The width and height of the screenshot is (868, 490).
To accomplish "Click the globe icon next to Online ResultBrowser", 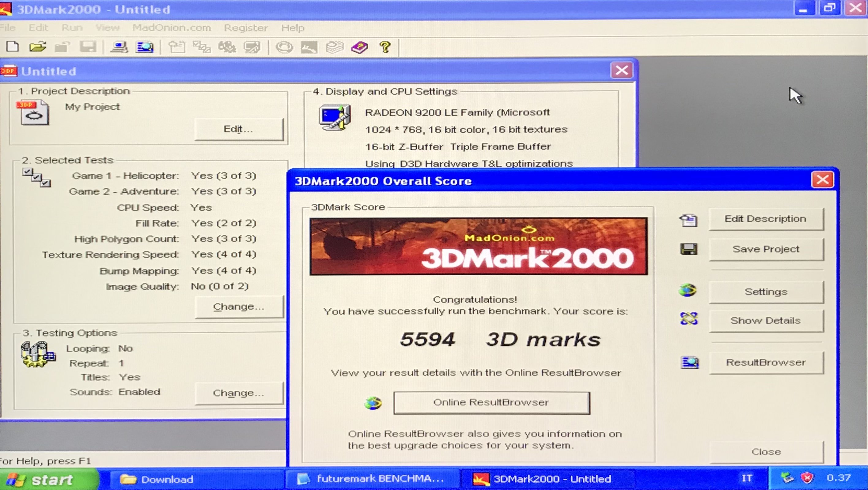I will tap(373, 403).
